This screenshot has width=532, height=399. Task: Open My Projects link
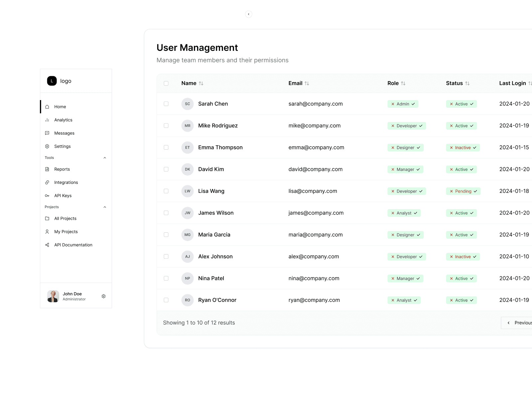pyautogui.click(x=76, y=232)
